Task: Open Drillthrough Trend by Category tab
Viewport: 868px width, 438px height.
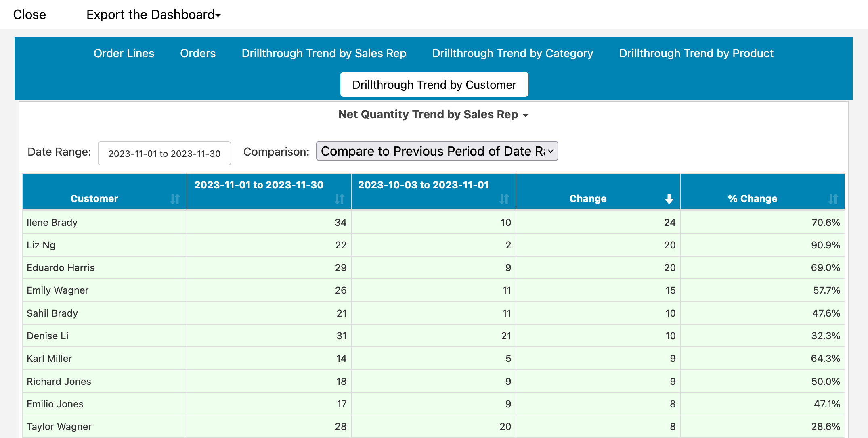Action: click(x=512, y=53)
